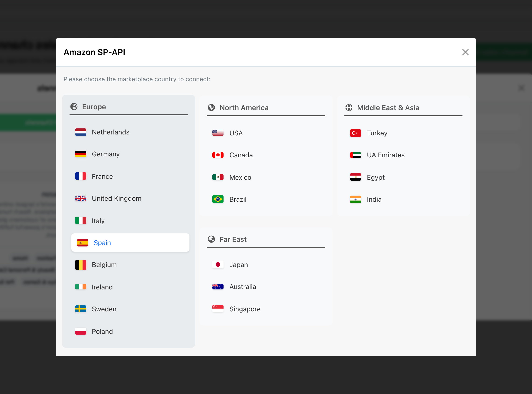This screenshot has height=394, width=532.
Task: Click the Middle East & Asia heading
Action: (x=388, y=108)
